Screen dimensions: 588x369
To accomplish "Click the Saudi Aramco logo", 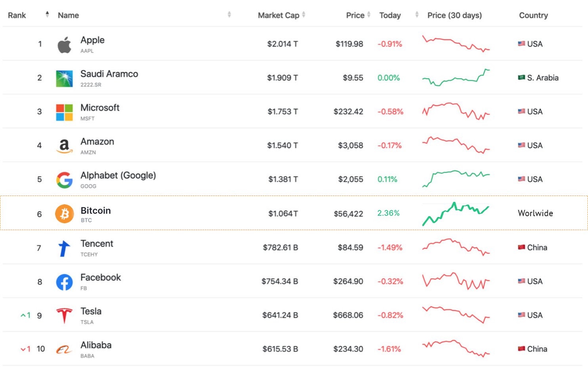I will click(x=64, y=78).
